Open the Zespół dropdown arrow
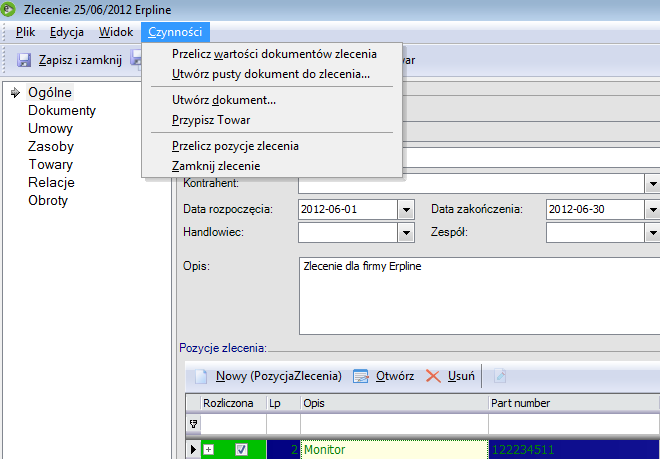 (x=652, y=232)
